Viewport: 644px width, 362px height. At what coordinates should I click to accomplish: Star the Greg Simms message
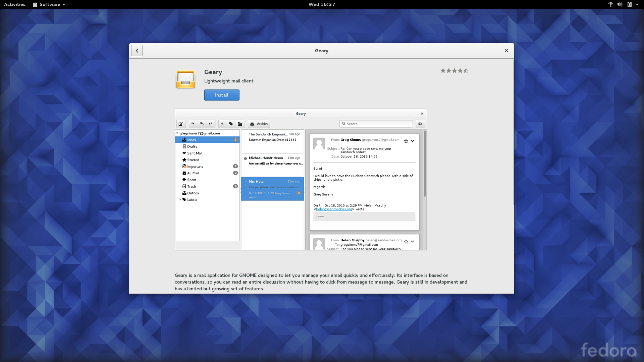[x=406, y=141]
